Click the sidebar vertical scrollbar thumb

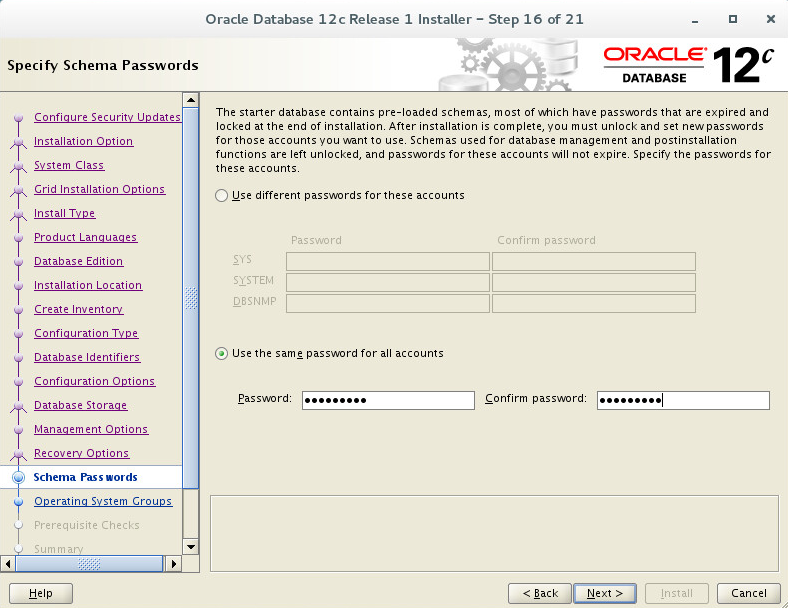tap(191, 298)
